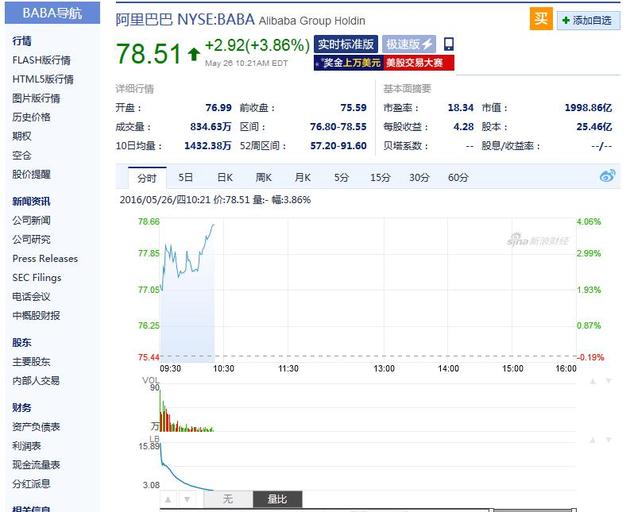Open 资产负债表 balance sheet link
Viewport: 630px width, 512px height.
click(x=36, y=427)
